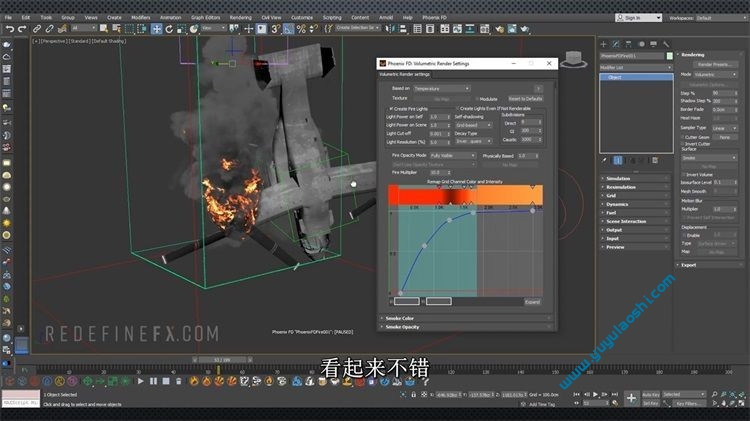750x421 pixels.
Task: Expand the Smoke Opacity rollout
Action: tap(466, 327)
